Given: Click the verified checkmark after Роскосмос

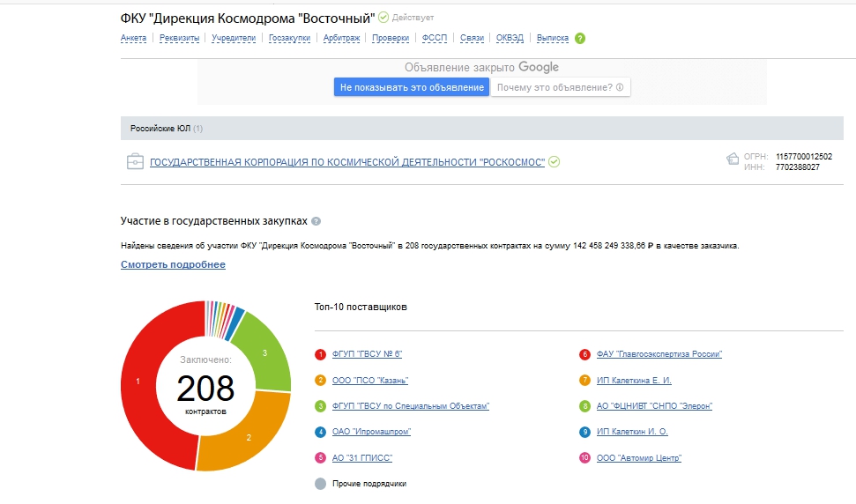Looking at the screenshot, I should (555, 162).
